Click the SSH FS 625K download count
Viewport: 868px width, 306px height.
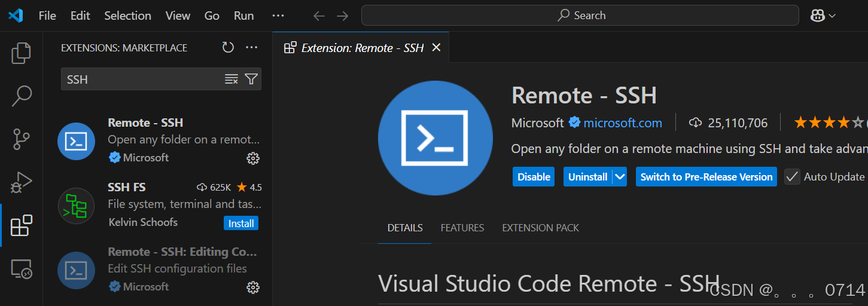click(x=213, y=188)
